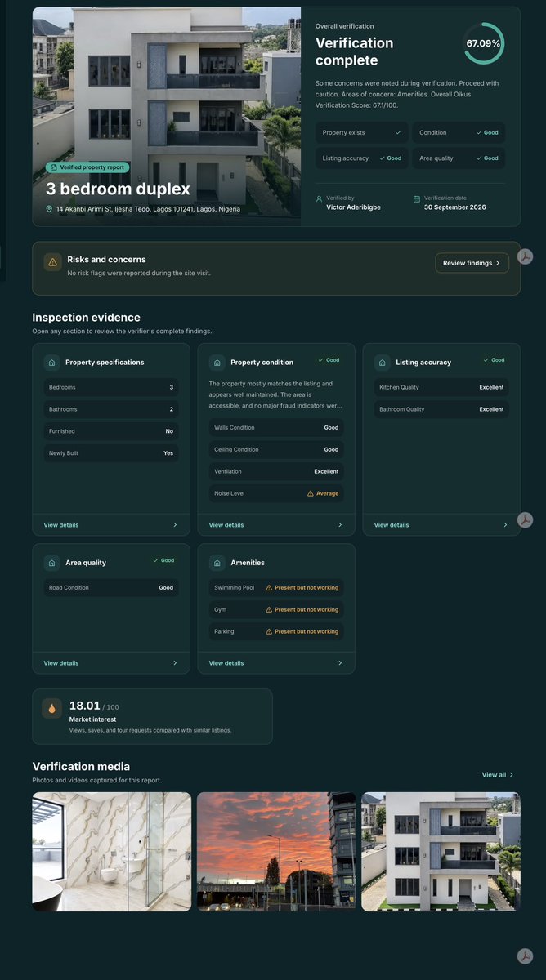Click the Verified property report badge

(x=87, y=167)
